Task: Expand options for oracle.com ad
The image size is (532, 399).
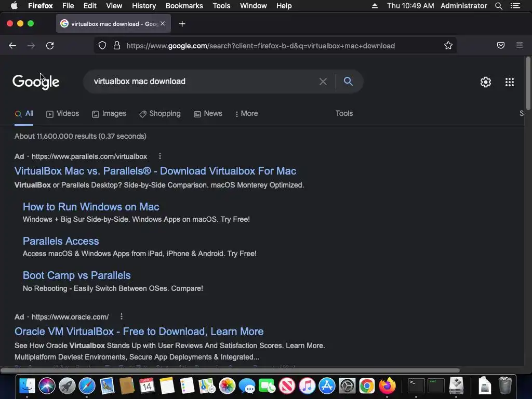Action: coord(122,316)
